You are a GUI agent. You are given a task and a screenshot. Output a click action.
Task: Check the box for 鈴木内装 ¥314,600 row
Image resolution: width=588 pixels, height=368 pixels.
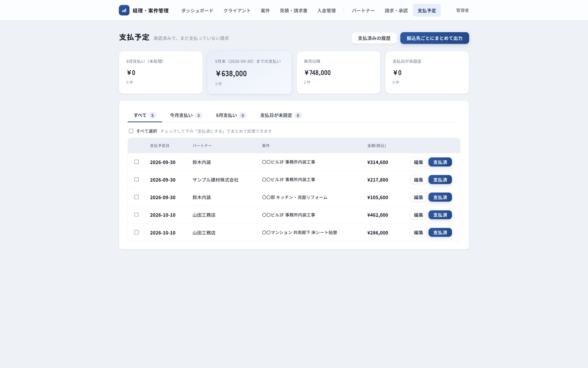(136, 162)
